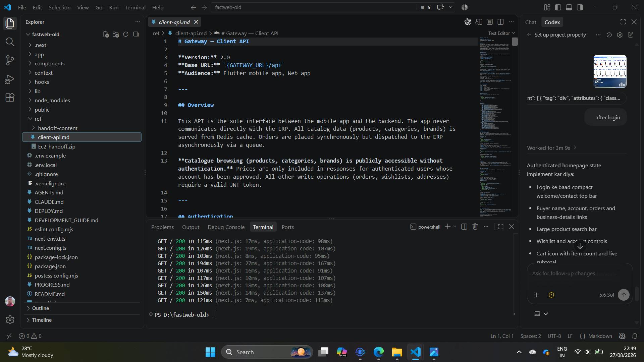Change the Markdown language mode
The image size is (644, 362).
pyautogui.click(x=600, y=336)
